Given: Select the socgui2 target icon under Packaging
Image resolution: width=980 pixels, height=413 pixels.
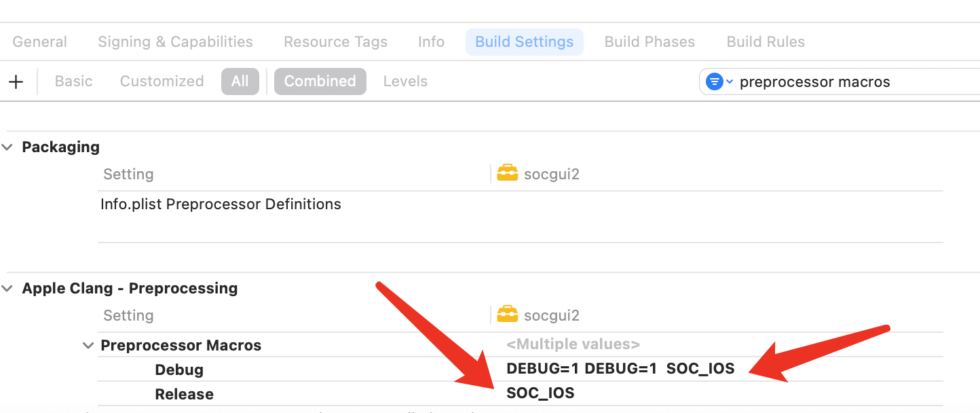Looking at the screenshot, I should 508,174.
